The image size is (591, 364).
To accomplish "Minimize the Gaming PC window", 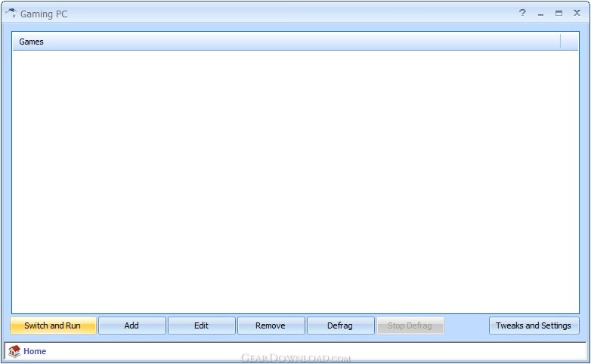I will point(541,14).
